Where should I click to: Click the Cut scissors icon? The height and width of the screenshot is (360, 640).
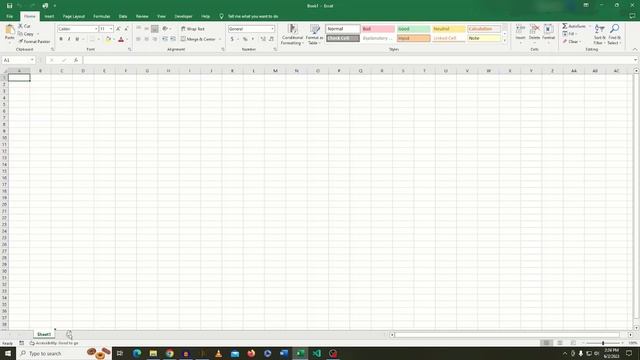tap(20, 26)
